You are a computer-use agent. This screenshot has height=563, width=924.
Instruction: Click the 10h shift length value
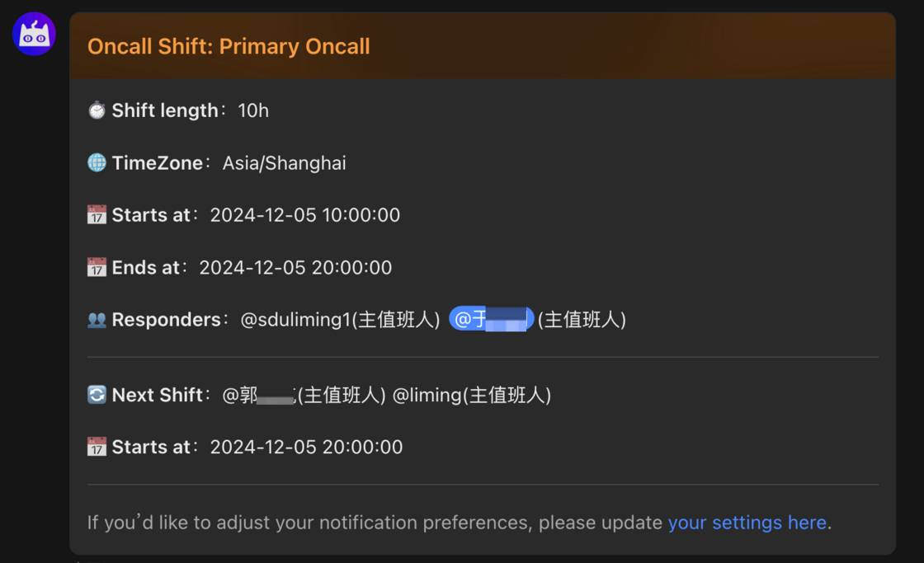coord(252,110)
